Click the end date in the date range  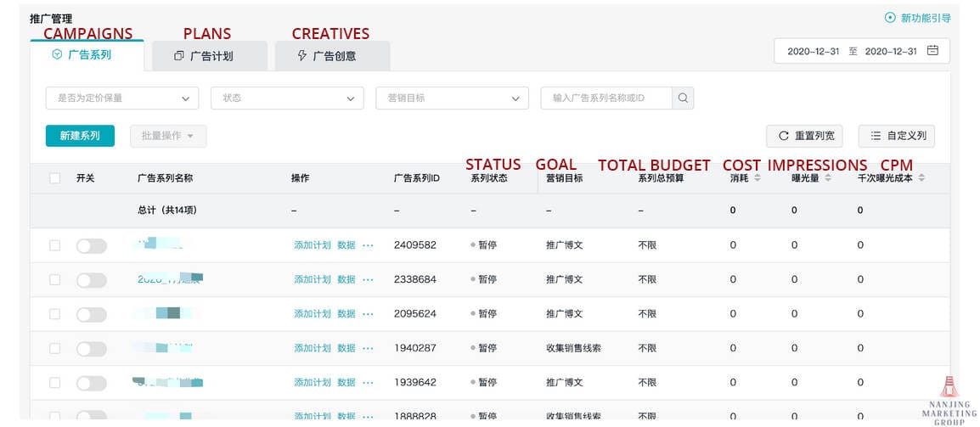(891, 51)
